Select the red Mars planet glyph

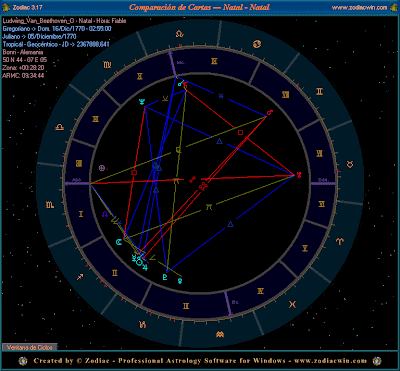(270, 113)
